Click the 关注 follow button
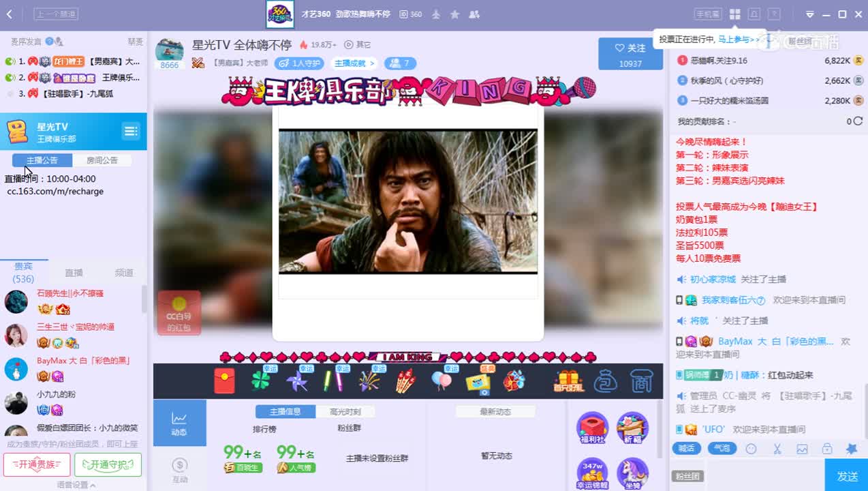 pos(630,54)
